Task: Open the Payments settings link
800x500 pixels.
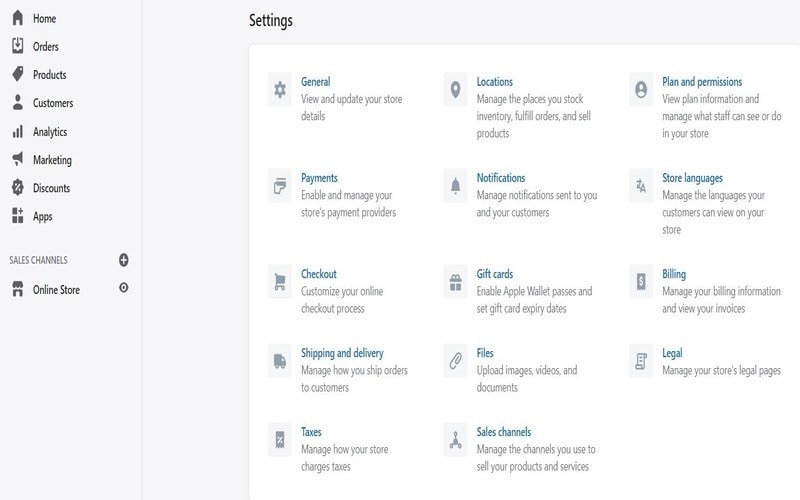Action: [319, 178]
